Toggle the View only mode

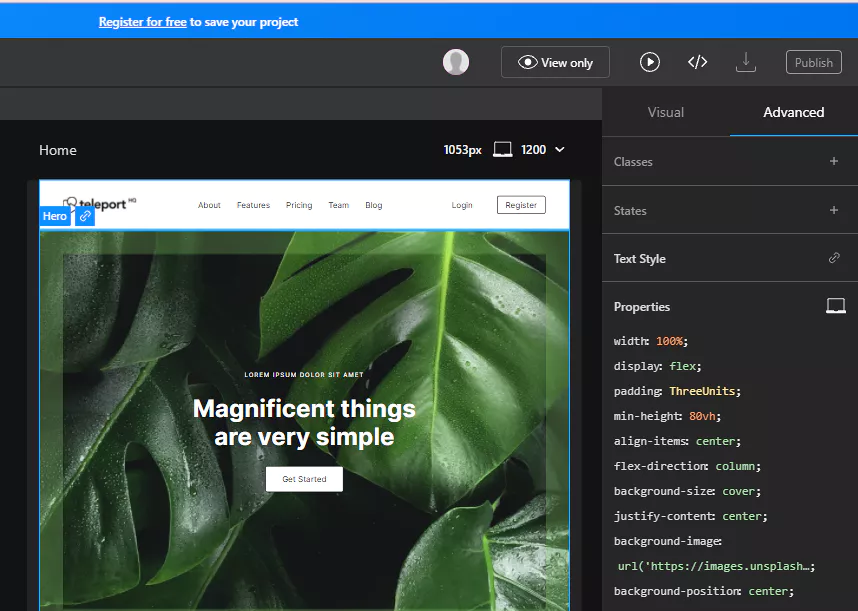coord(555,62)
